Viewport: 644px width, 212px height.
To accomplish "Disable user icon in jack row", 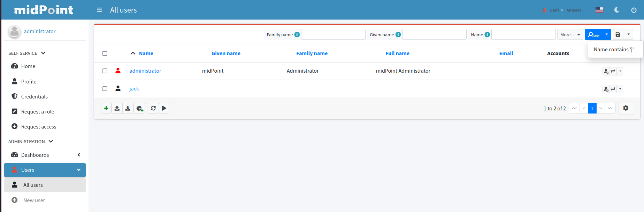I will pos(606,89).
